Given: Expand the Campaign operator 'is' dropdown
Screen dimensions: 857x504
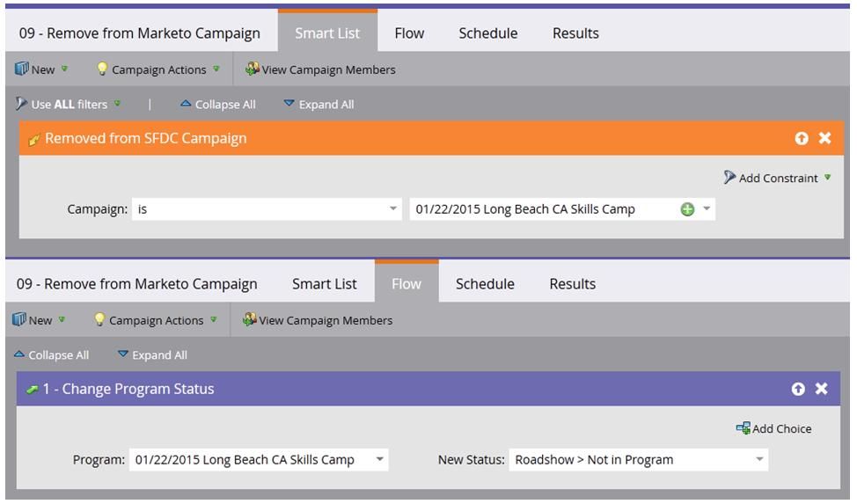Looking at the screenshot, I should (x=393, y=209).
